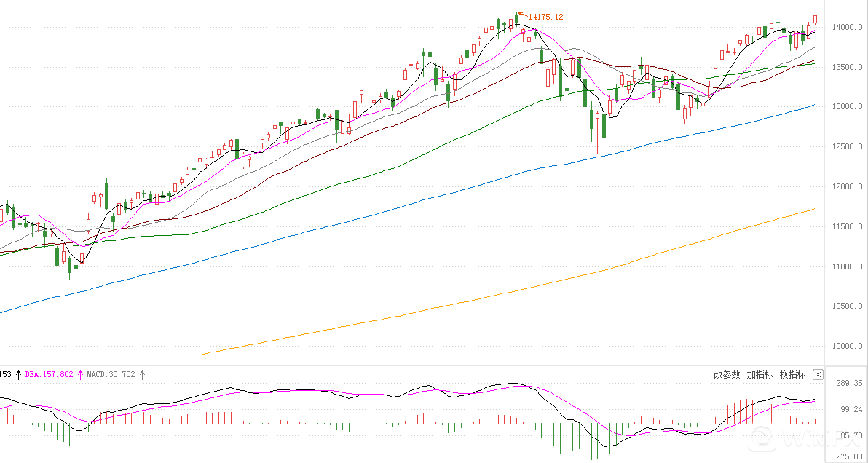
Task: Click the magenta arrow after the DEA value
Action: point(81,375)
